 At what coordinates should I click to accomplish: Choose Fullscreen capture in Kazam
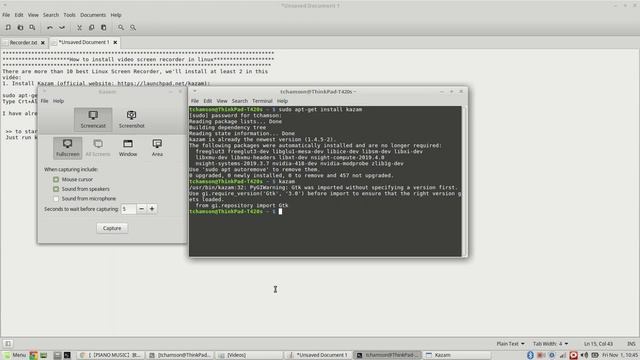tap(67, 148)
